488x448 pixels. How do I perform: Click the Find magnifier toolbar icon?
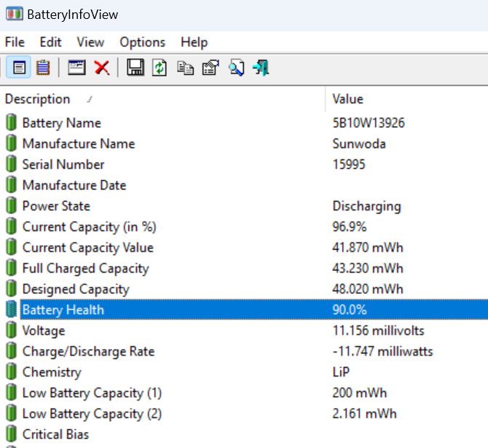pos(236,68)
